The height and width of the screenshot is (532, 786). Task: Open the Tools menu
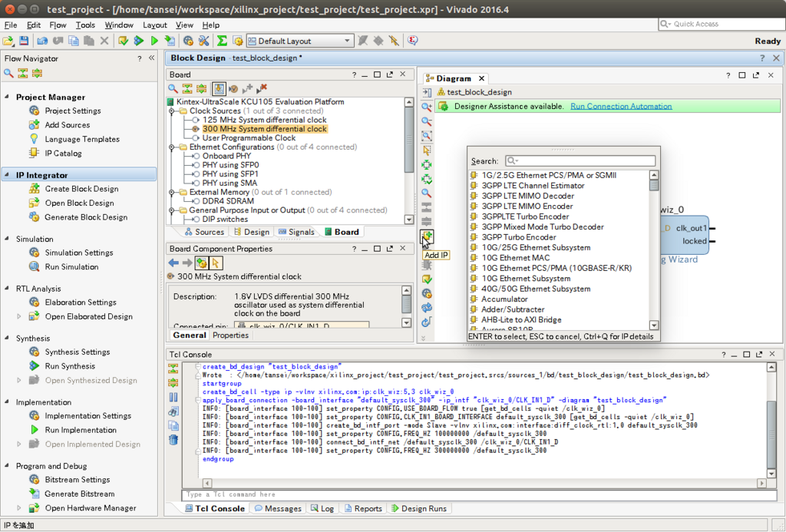pos(85,25)
